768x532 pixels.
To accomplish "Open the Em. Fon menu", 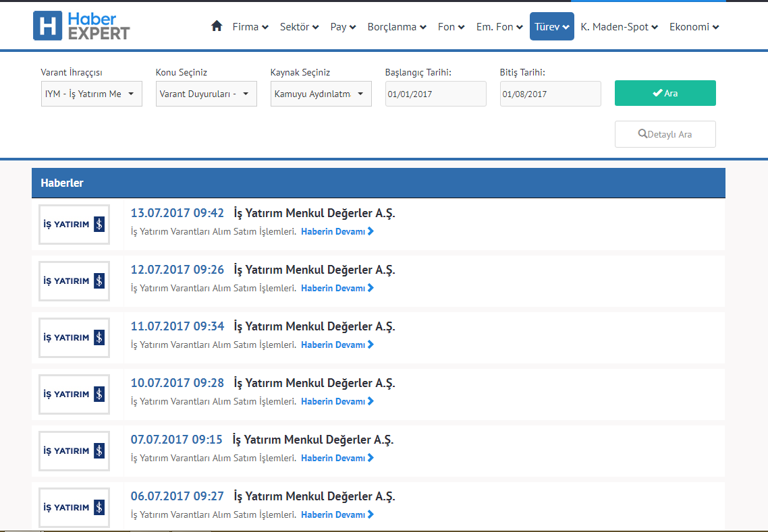I will tap(499, 27).
